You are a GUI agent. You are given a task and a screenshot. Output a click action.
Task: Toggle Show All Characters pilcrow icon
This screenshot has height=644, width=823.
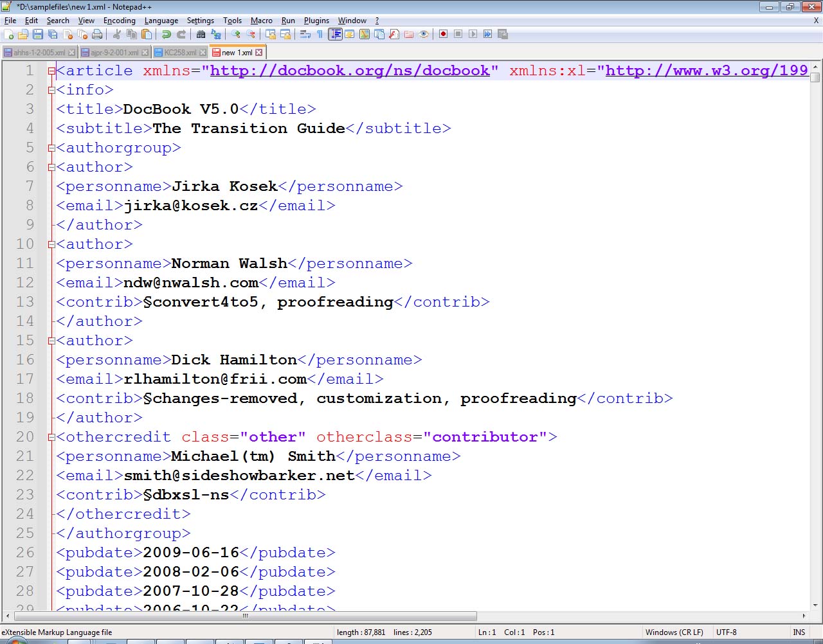pos(320,34)
